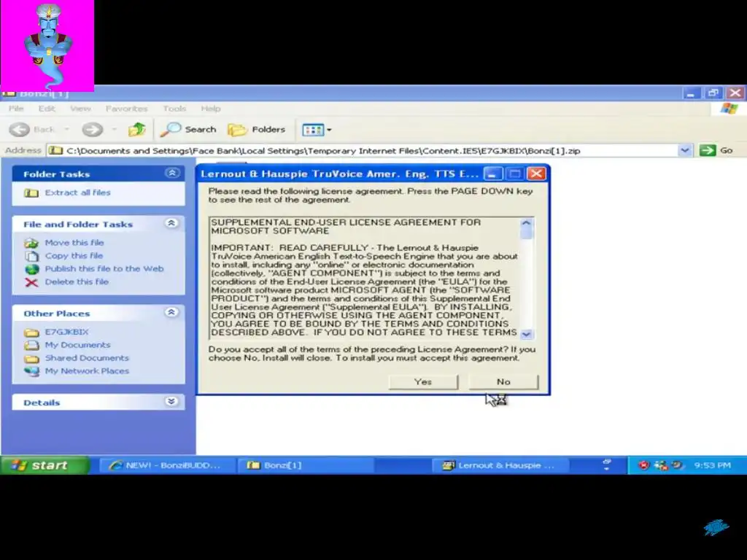The height and width of the screenshot is (560, 747).
Task: Click Move this file link
Action: point(74,242)
